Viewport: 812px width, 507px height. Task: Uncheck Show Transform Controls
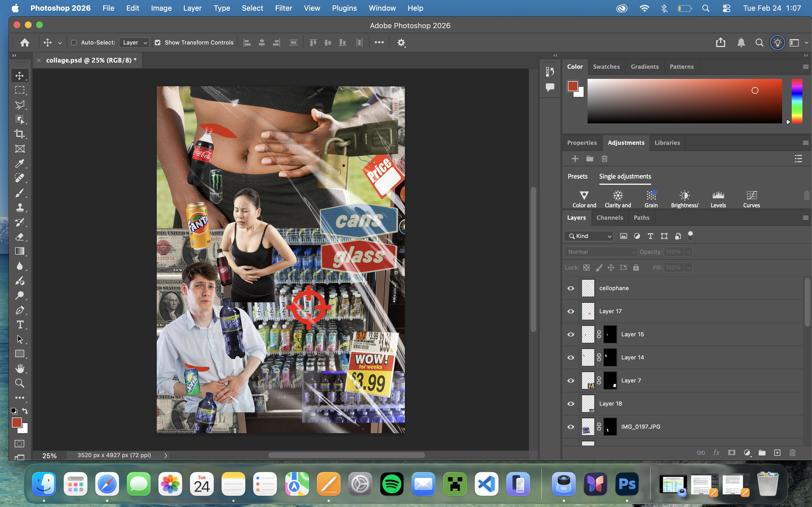[x=158, y=43]
